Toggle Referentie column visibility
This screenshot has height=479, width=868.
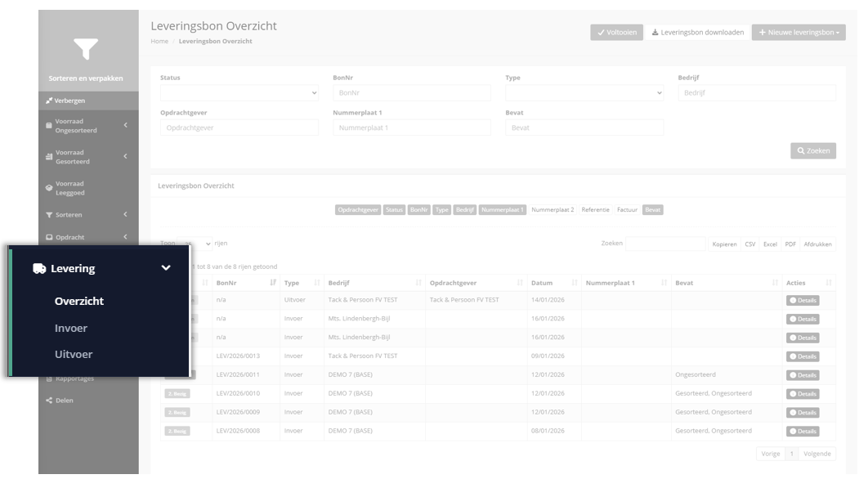pos(595,210)
